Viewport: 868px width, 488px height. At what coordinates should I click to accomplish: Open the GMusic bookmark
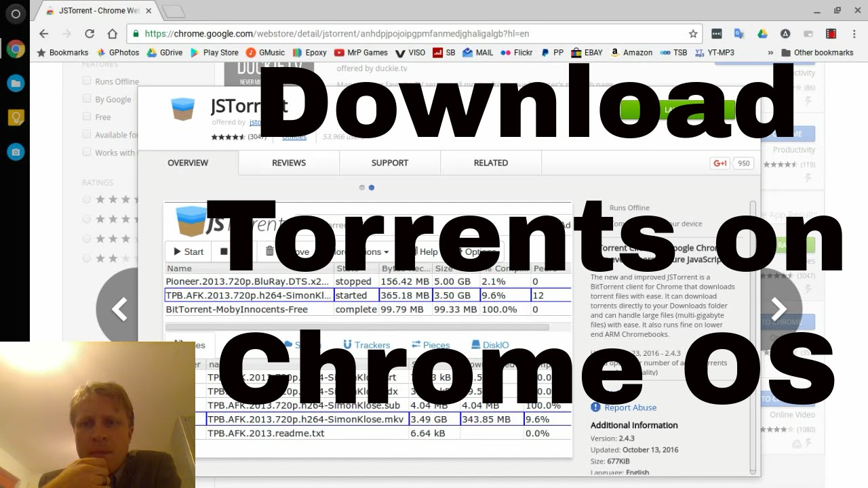[265, 52]
